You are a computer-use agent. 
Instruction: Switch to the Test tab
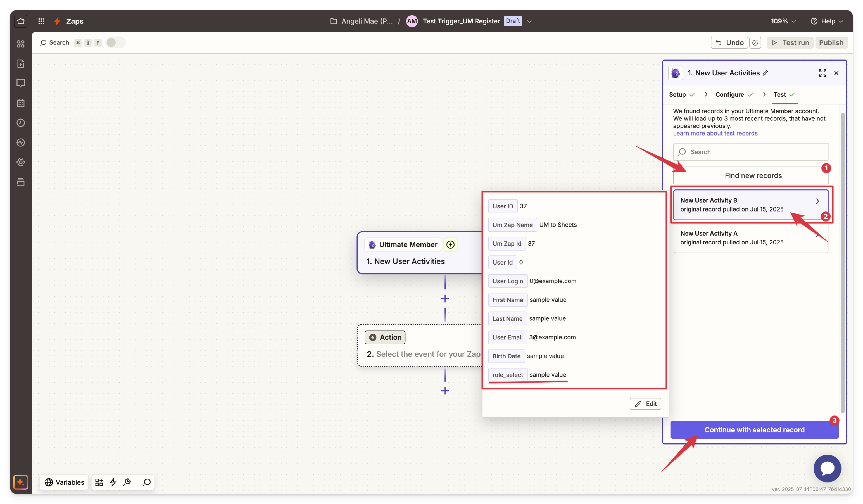[784, 94]
